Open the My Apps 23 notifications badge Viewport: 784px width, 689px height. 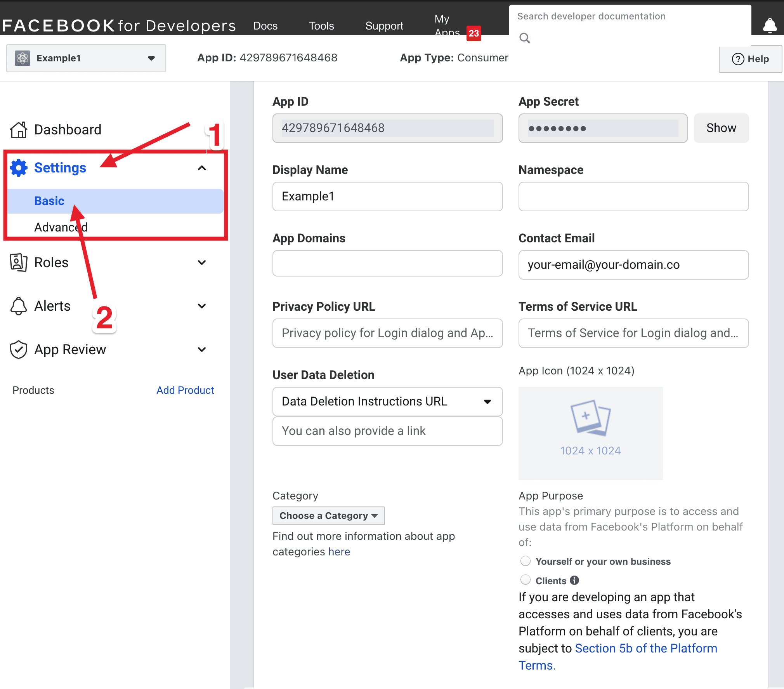(474, 33)
